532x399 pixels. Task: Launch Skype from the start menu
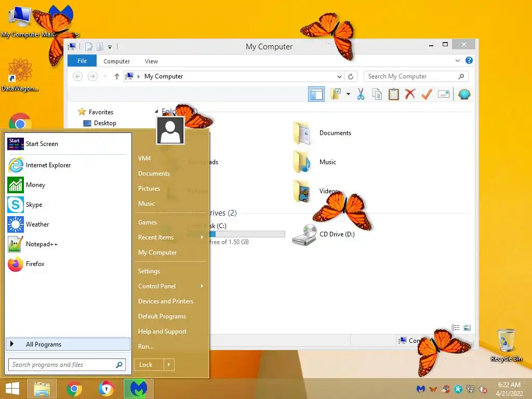[x=68, y=205]
